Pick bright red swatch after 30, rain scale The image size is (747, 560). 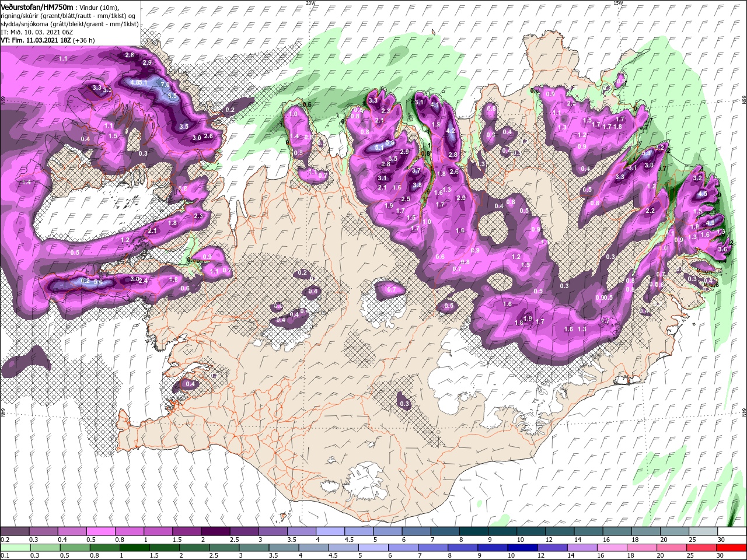point(732,547)
